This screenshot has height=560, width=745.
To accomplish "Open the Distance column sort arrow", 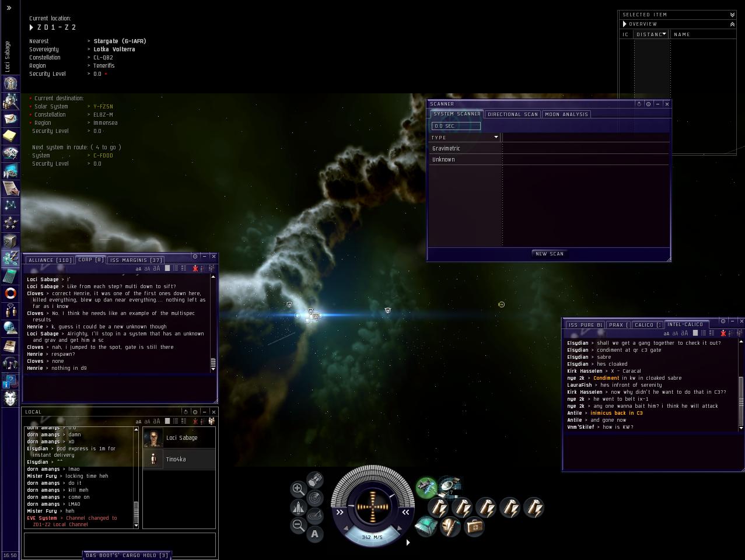I will click(664, 34).
